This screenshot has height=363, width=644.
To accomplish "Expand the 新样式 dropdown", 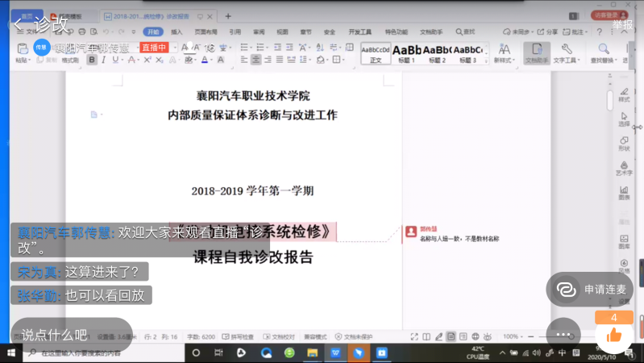I will (x=504, y=60).
